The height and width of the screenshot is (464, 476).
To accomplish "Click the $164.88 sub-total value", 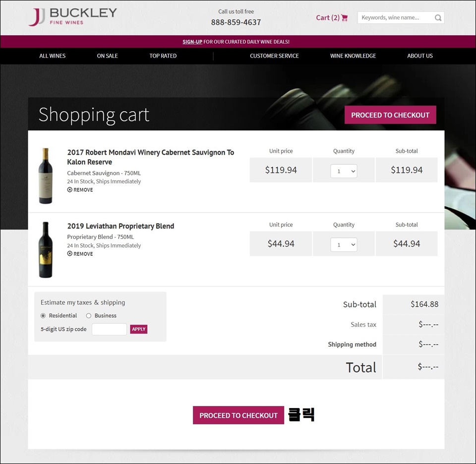I will [424, 304].
